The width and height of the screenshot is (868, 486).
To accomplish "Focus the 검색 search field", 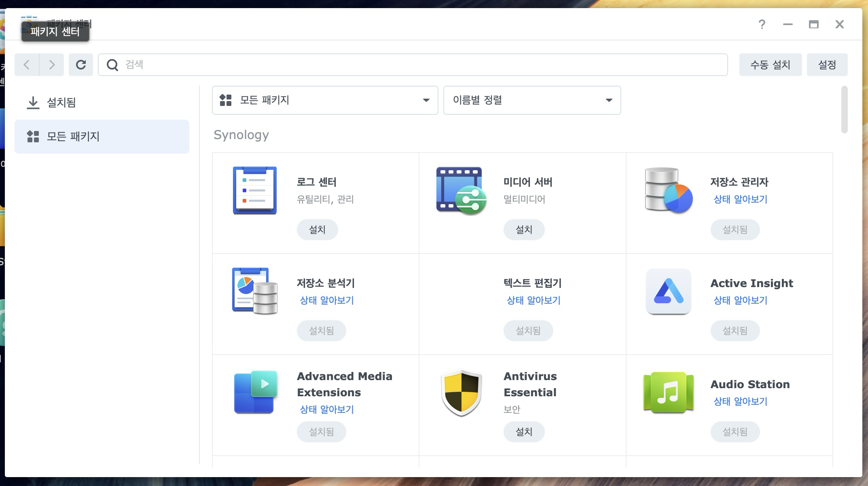I will click(x=413, y=65).
